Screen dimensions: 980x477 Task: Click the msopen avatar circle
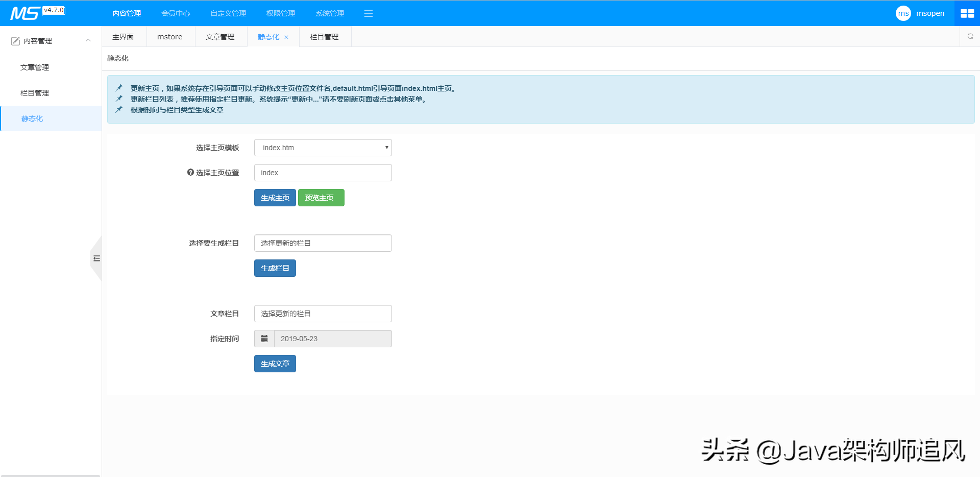(903, 13)
